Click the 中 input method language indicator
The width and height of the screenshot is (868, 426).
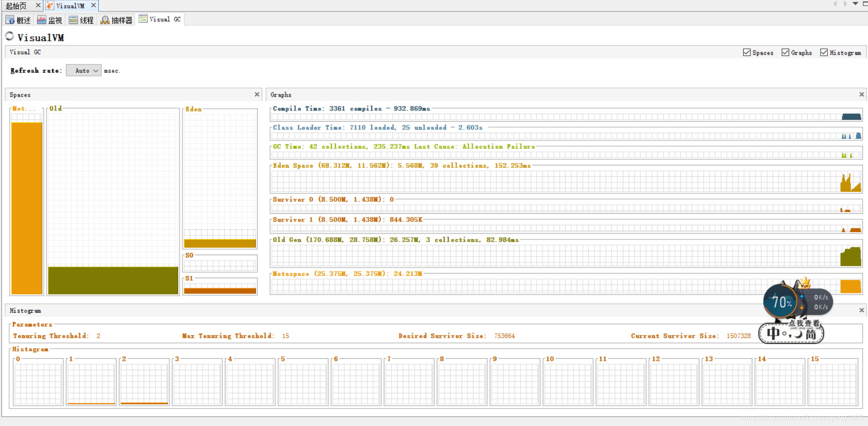click(x=773, y=333)
